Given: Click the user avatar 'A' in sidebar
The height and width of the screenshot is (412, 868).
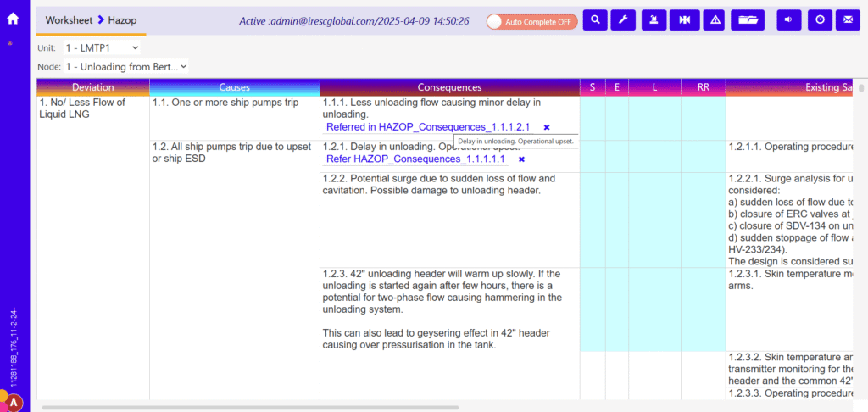Looking at the screenshot, I should (x=14, y=403).
